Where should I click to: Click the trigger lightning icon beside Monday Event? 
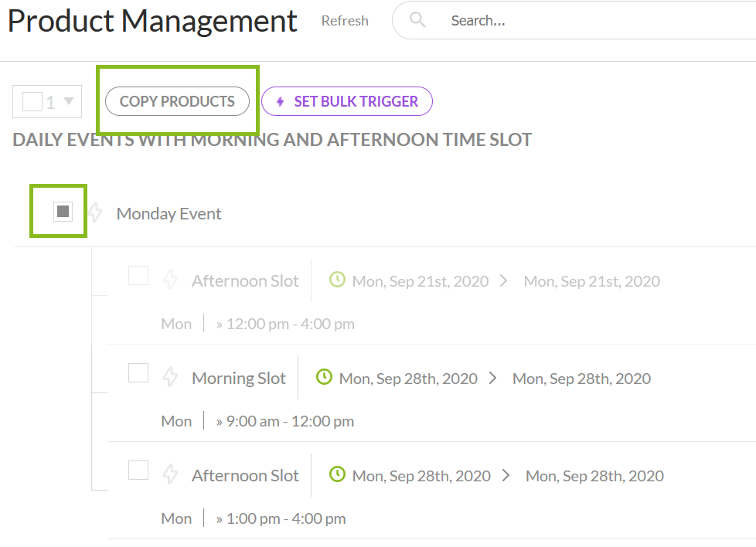[95, 212]
